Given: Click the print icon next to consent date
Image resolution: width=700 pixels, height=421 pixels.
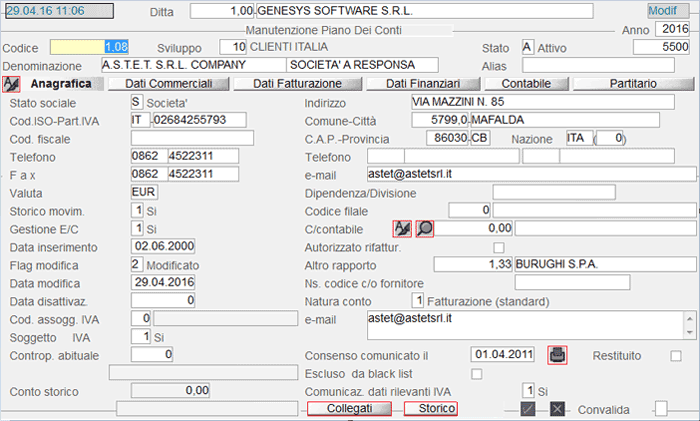Looking at the screenshot, I should point(557,354).
